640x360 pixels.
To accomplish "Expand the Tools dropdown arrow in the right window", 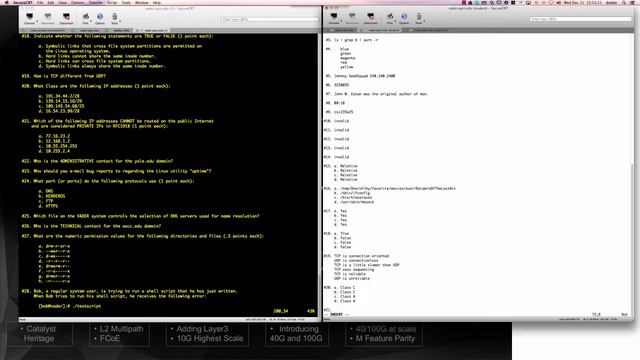I will pos(424,21).
